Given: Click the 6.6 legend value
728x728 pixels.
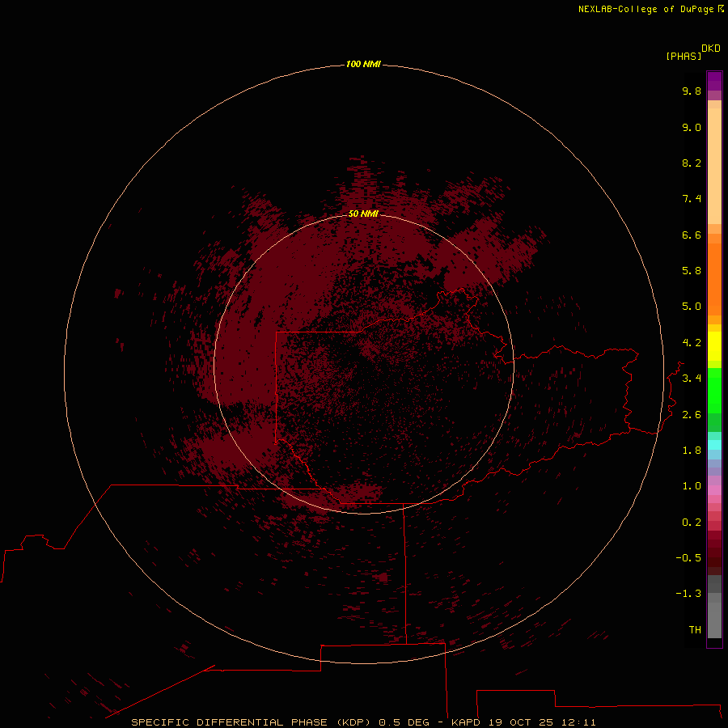Looking at the screenshot, I should point(692,235).
